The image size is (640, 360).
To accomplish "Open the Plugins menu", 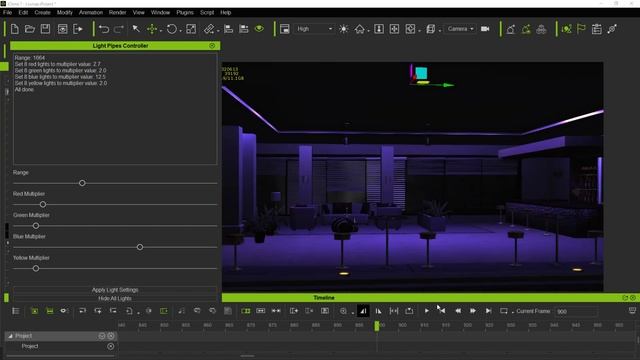I will (185, 12).
